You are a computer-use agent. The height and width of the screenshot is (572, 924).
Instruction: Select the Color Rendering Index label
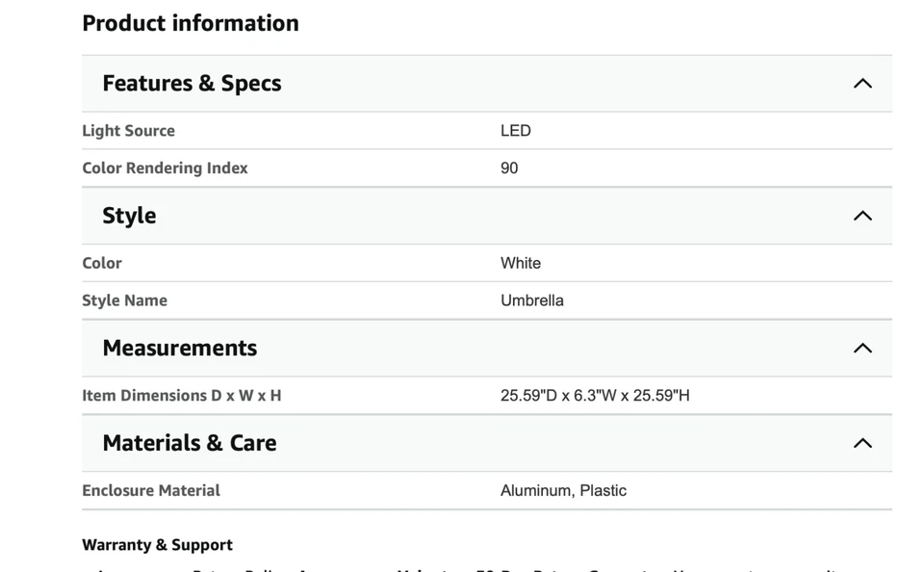(x=165, y=169)
